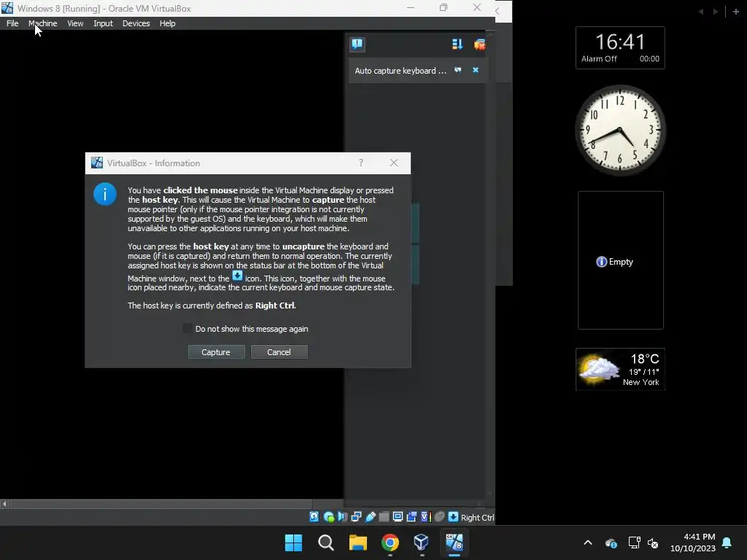Show details of Auto capture keyboard notification
Viewport: 747px width, 560px height.
pos(458,70)
